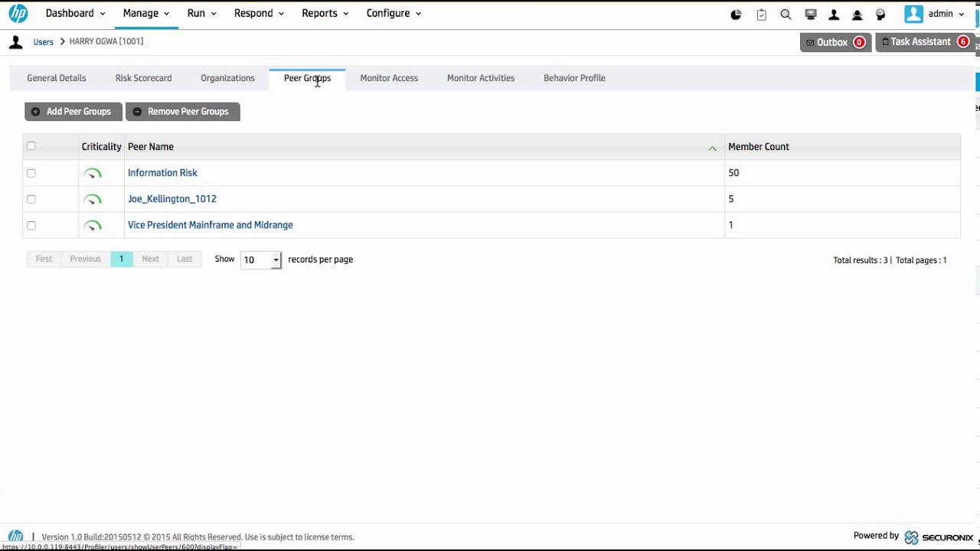Click the criticality gauge for Vice President Mainframe

92,226
